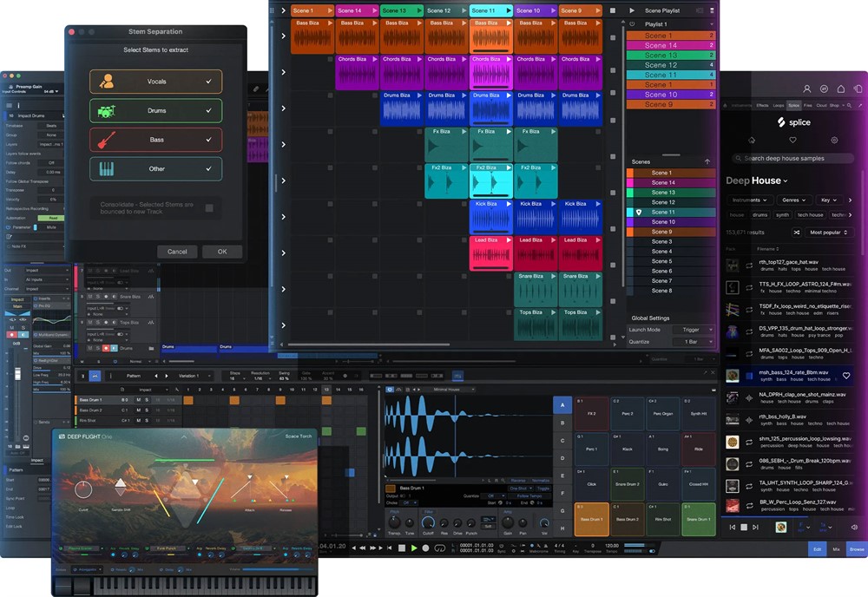Open the Splice home house icon
This screenshot has height=597, width=868.
click(x=752, y=140)
